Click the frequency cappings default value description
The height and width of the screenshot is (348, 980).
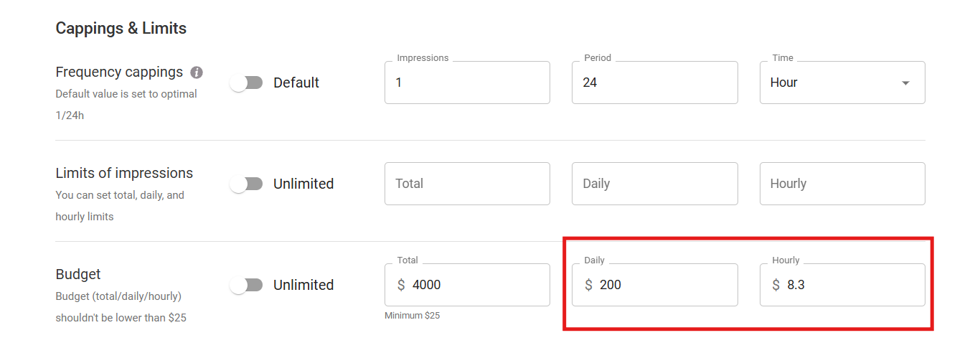pyautogui.click(x=126, y=104)
